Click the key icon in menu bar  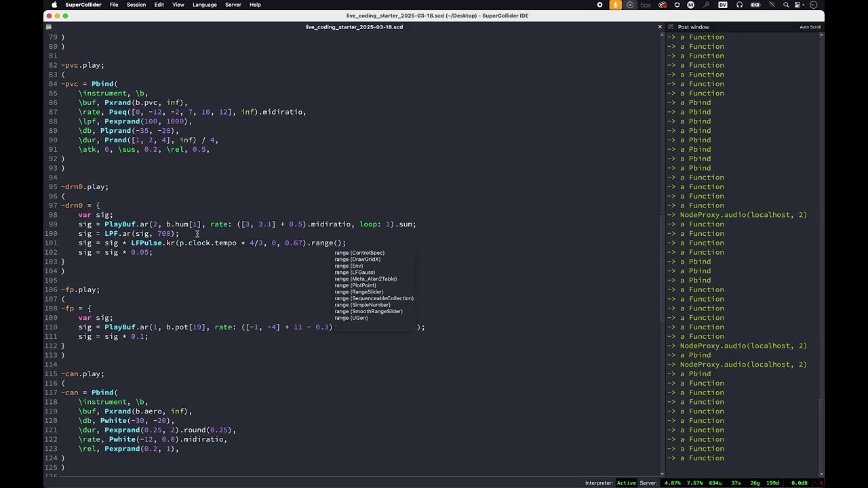(x=706, y=5)
